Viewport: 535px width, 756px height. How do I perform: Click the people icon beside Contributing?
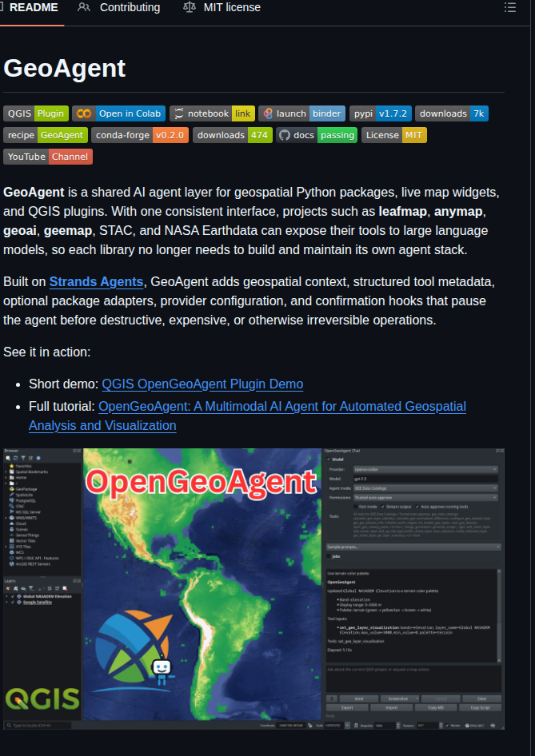point(84,7)
